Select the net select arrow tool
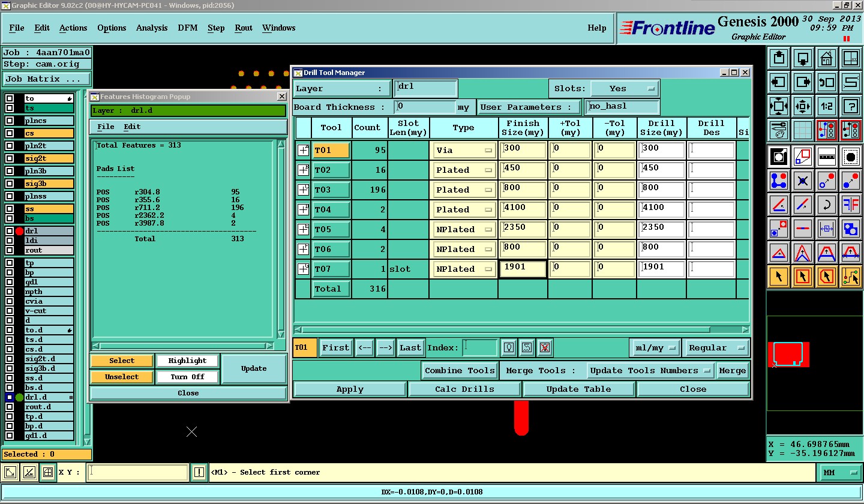864x504 pixels. pos(851,277)
